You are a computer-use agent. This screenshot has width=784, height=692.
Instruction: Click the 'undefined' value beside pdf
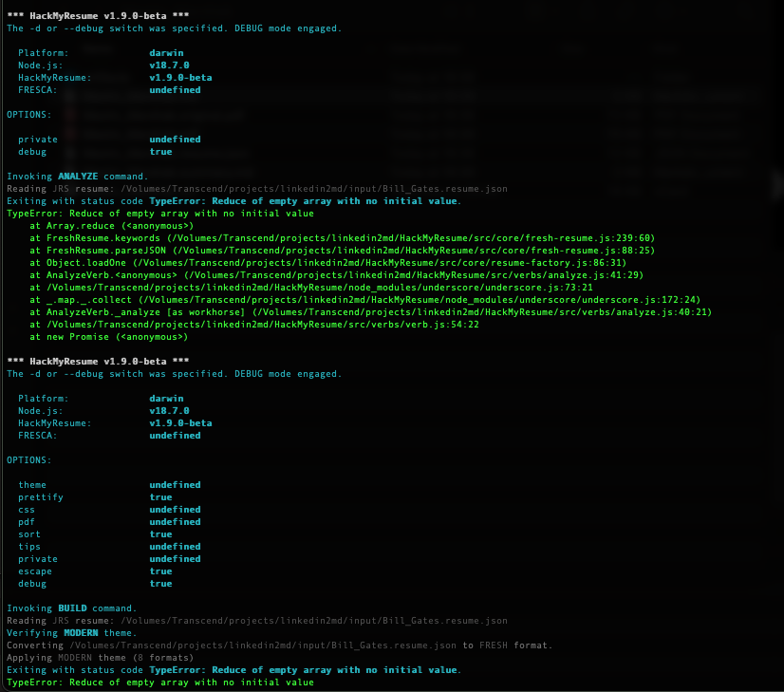[x=175, y=522]
